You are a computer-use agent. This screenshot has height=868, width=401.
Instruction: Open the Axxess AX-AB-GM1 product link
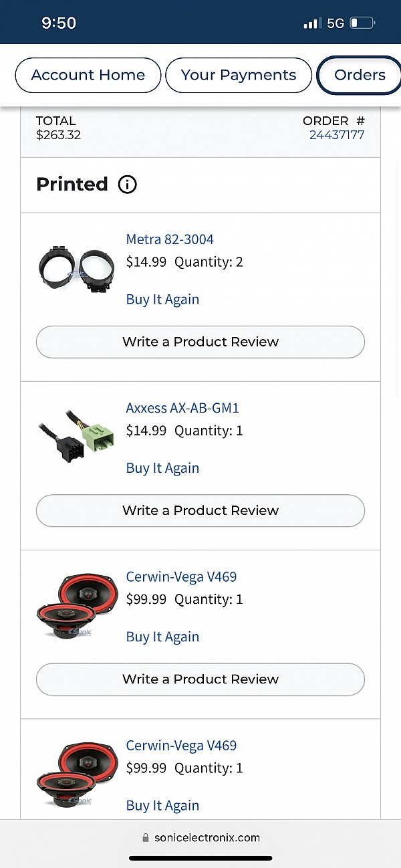point(182,408)
